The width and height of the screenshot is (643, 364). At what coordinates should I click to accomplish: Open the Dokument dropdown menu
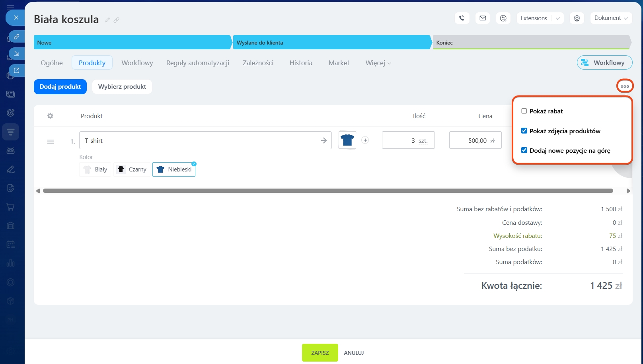[611, 18]
